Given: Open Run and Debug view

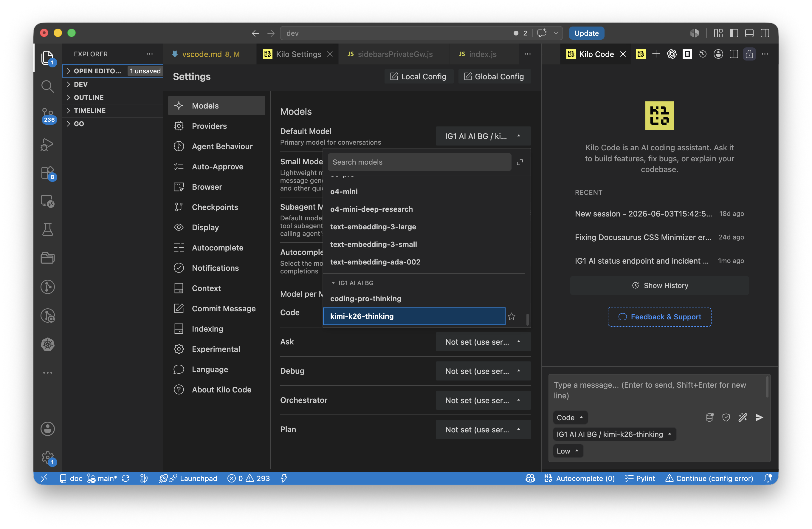Looking at the screenshot, I should tap(47, 144).
